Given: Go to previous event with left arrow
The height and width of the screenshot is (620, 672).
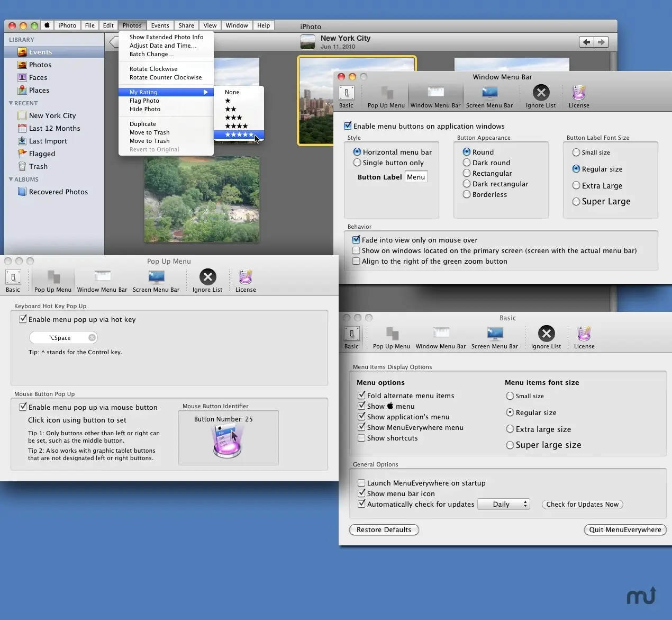Looking at the screenshot, I should coord(586,42).
